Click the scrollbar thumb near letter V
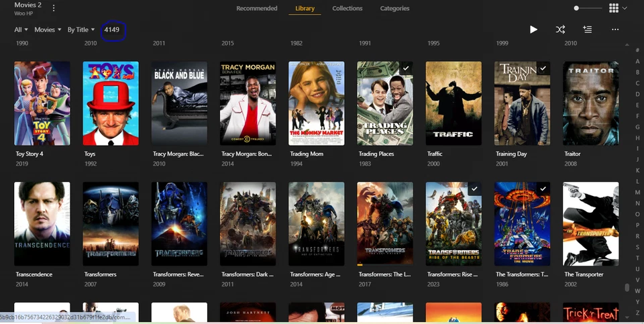The image size is (644, 324). pyautogui.click(x=627, y=288)
